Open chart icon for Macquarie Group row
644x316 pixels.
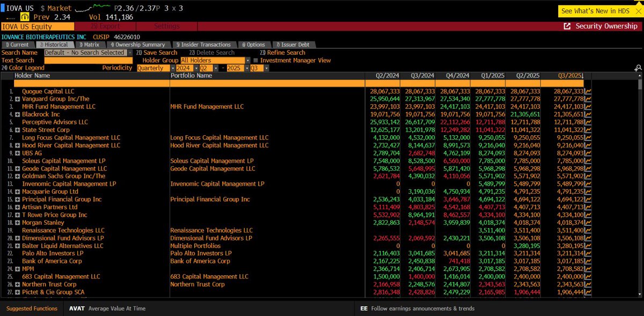coord(588,192)
